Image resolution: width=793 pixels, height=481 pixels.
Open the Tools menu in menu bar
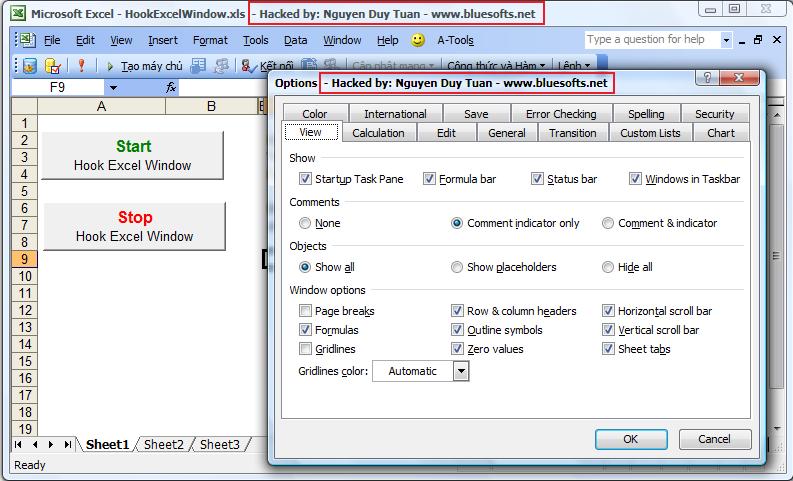255,40
